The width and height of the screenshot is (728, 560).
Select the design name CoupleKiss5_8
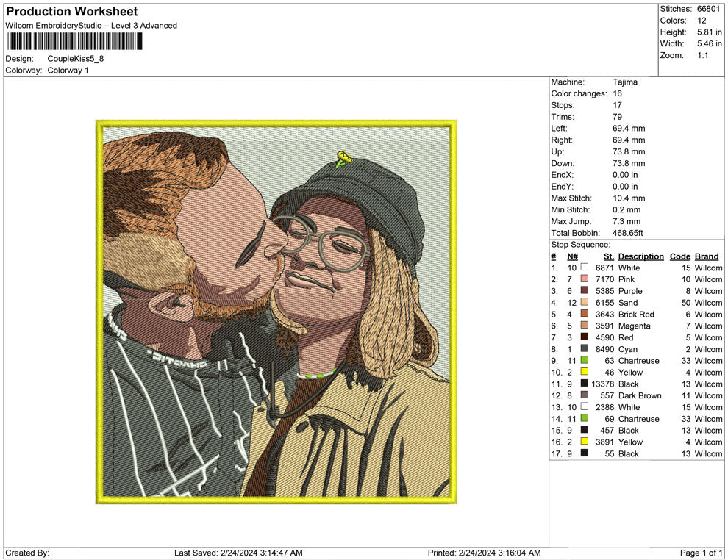[x=76, y=58]
